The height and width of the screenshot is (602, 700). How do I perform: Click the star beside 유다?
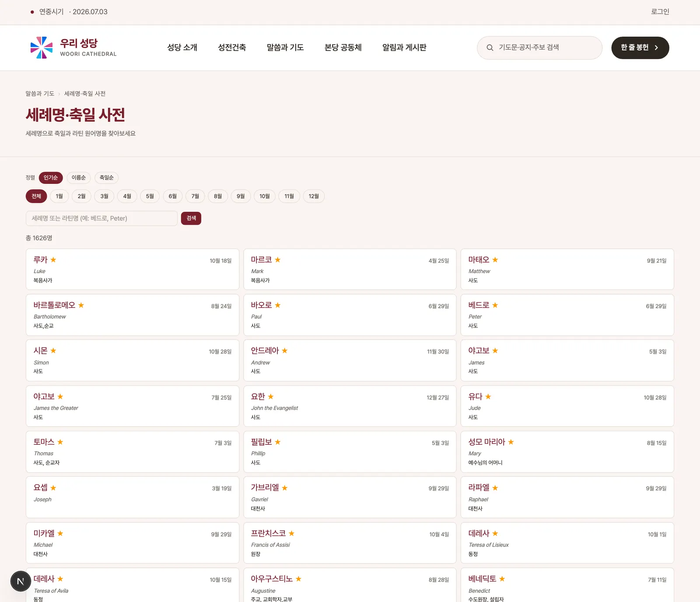(x=488, y=397)
